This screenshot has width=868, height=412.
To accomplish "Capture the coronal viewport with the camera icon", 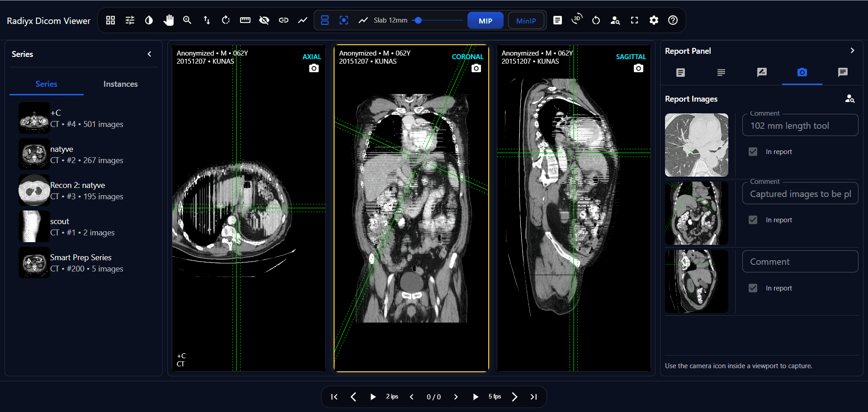I will click(476, 68).
